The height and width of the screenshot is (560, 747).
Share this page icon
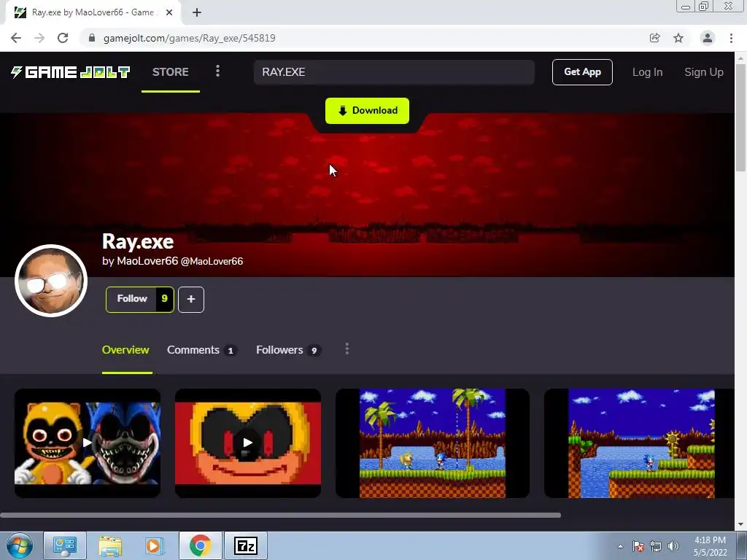tap(654, 38)
